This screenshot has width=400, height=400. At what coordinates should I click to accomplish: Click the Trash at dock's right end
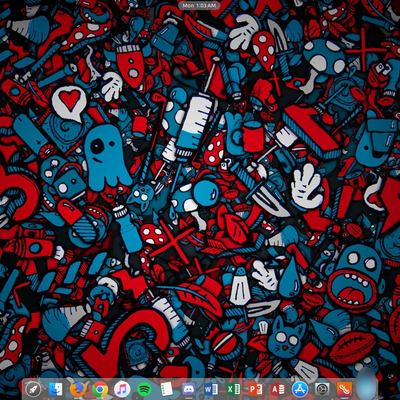[366, 387]
